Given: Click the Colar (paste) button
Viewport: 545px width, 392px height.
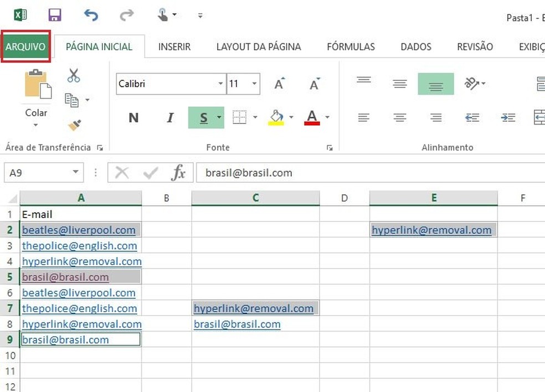Looking at the screenshot, I should (36, 100).
